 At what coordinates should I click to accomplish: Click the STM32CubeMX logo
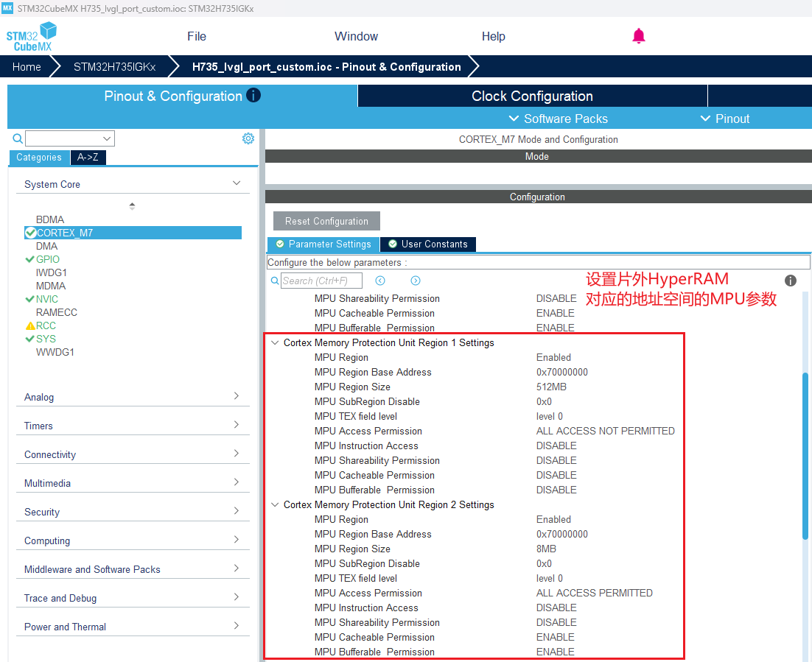pos(32,36)
